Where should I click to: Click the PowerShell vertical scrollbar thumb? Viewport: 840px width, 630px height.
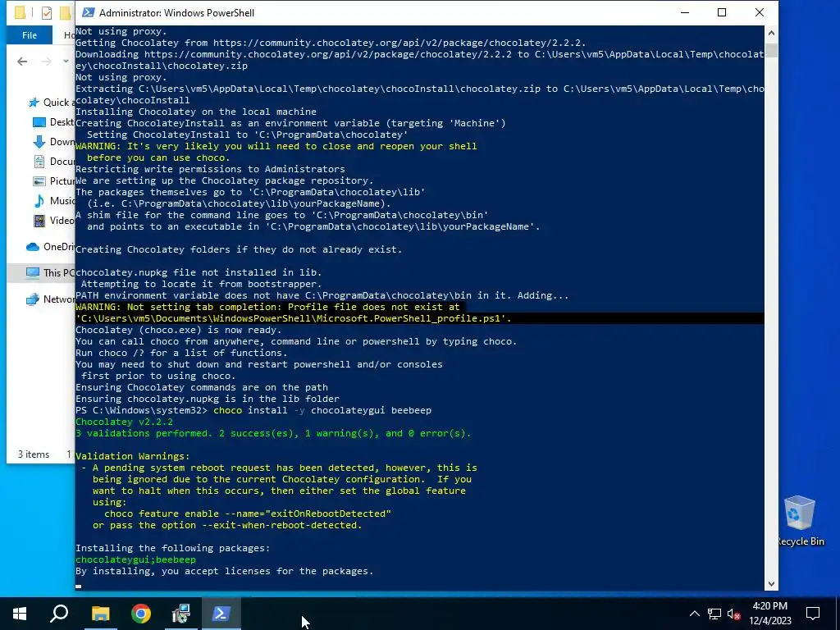[771, 51]
